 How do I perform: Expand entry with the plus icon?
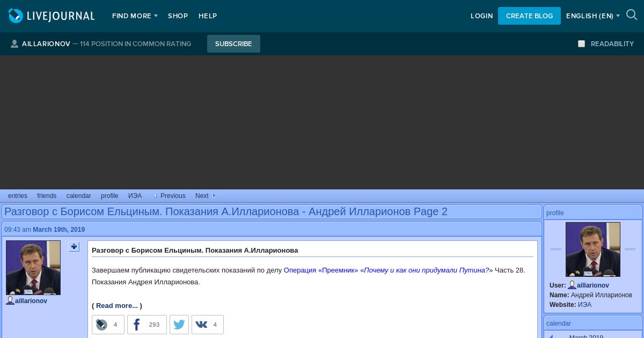coord(74,247)
